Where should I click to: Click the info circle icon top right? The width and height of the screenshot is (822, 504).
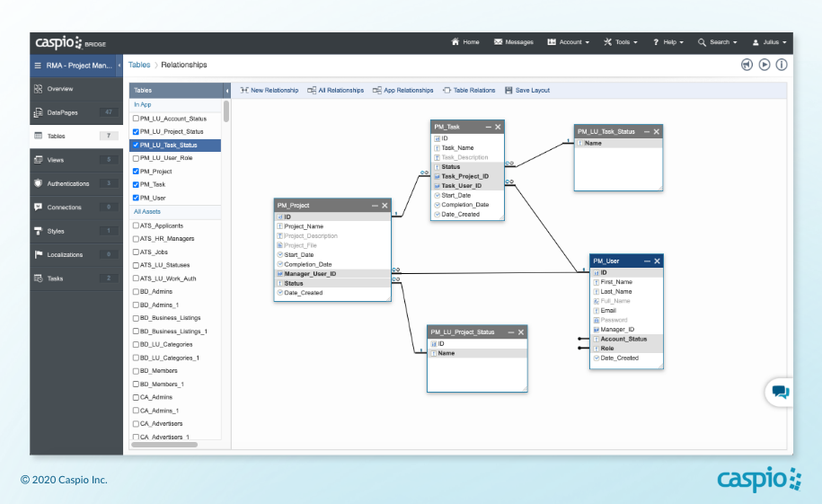click(782, 65)
